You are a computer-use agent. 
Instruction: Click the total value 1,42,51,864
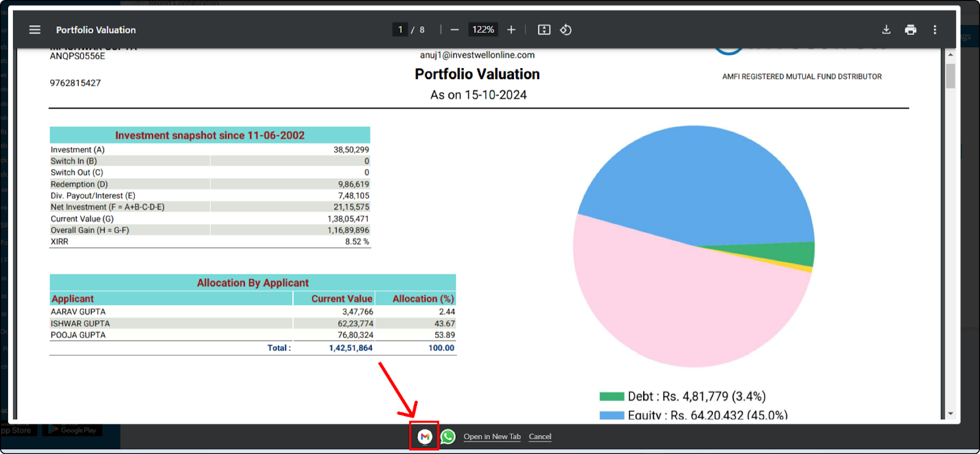(x=350, y=348)
